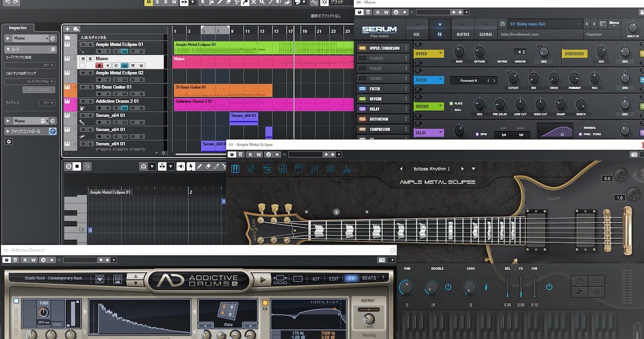
Task: Select Distortion in Serum effects list
Action: point(383,119)
